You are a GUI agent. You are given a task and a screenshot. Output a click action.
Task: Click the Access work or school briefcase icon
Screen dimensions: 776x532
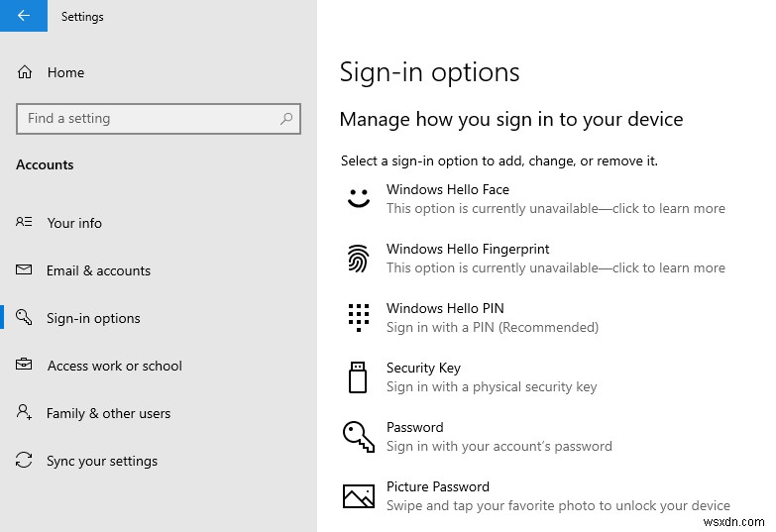pos(24,365)
